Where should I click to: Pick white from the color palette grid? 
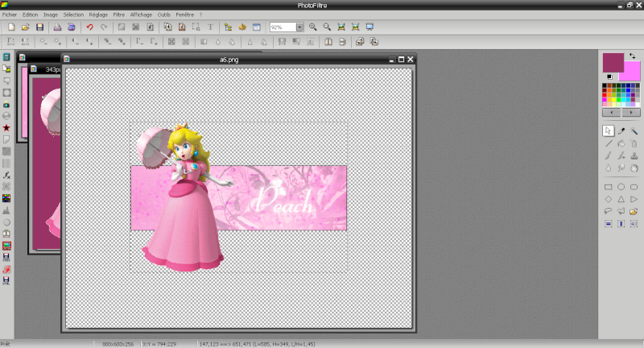tap(638, 105)
